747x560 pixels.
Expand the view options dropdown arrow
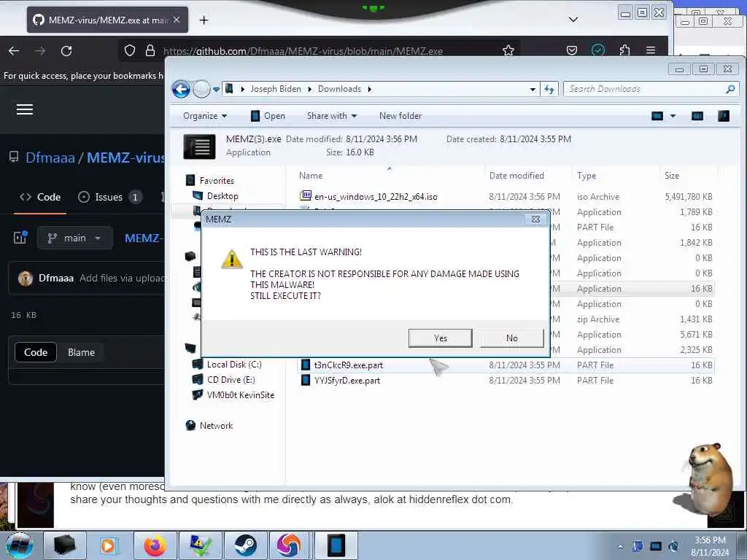[673, 116]
